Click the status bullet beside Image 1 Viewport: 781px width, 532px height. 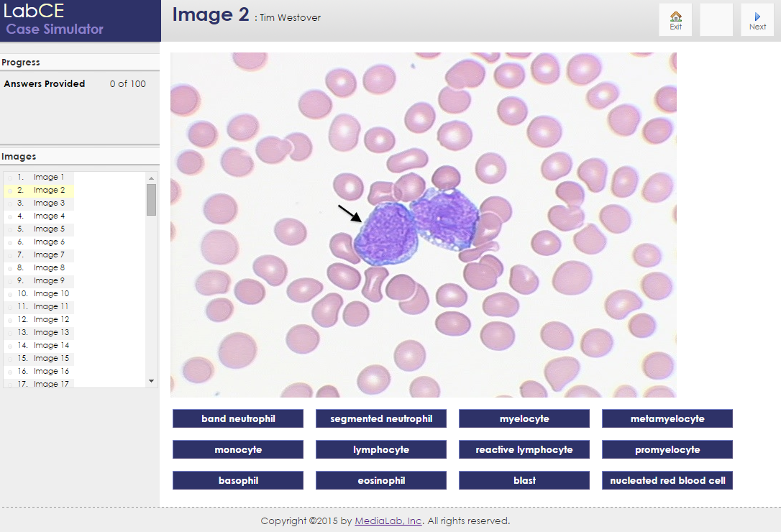coord(10,178)
